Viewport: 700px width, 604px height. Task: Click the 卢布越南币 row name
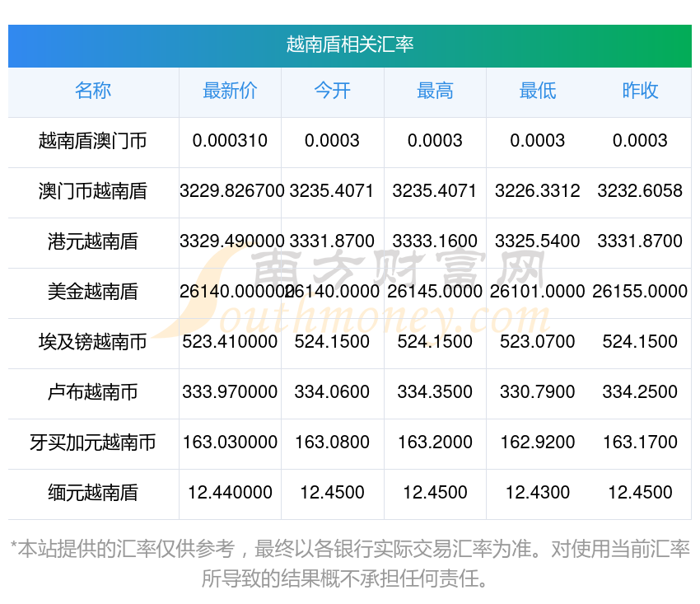click(x=93, y=392)
